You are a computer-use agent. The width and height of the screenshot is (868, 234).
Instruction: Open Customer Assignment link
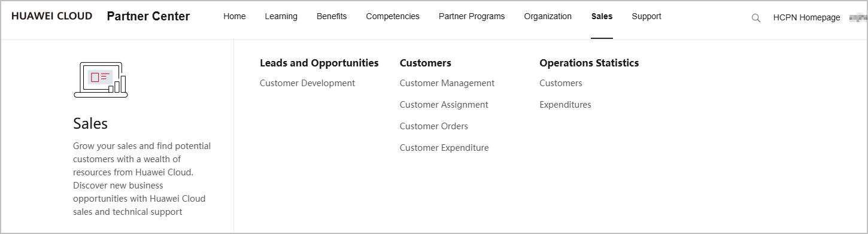click(x=444, y=105)
